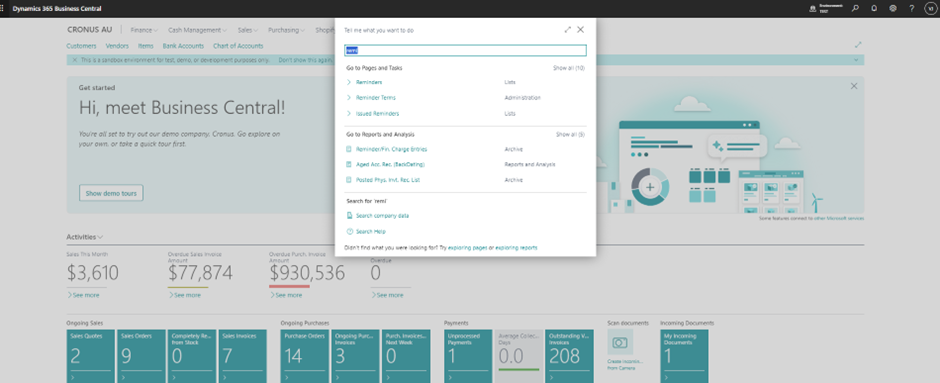940x383 pixels.
Task: Open My Incoming Documents tile
Action: pos(684,356)
